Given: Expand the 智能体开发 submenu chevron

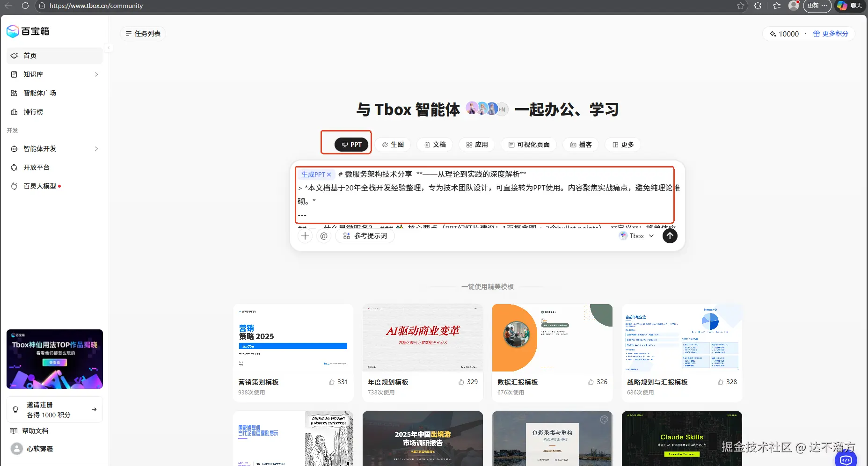Looking at the screenshot, I should coord(96,149).
